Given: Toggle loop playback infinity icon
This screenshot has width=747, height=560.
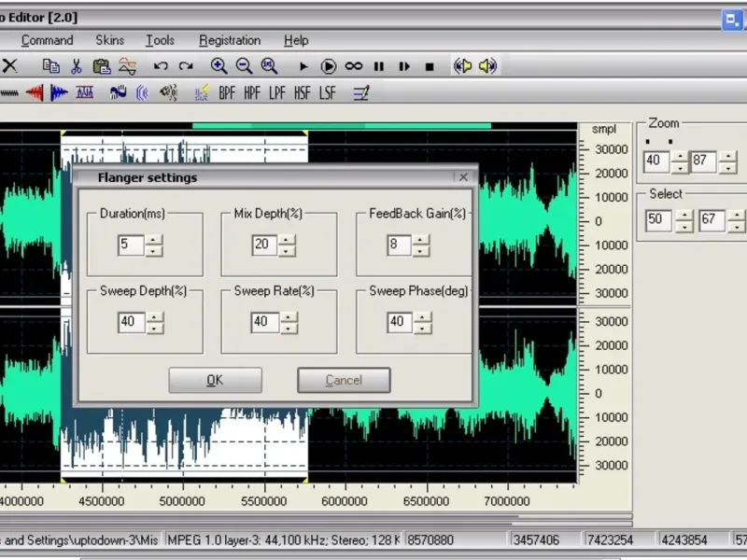Looking at the screenshot, I should [x=354, y=66].
